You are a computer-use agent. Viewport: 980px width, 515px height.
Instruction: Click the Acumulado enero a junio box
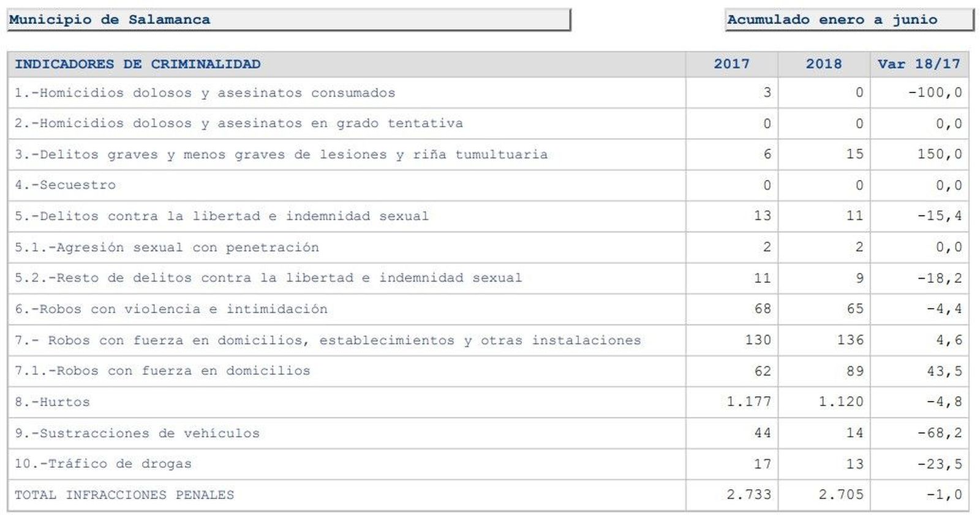pyautogui.click(x=848, y=20)
